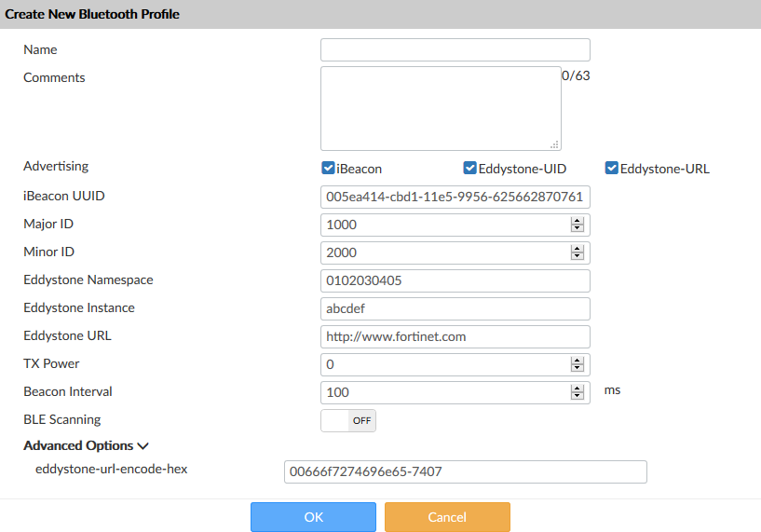The image size is (761, 532).
Task: Lower the TX Power value
Action: [577, 368]
